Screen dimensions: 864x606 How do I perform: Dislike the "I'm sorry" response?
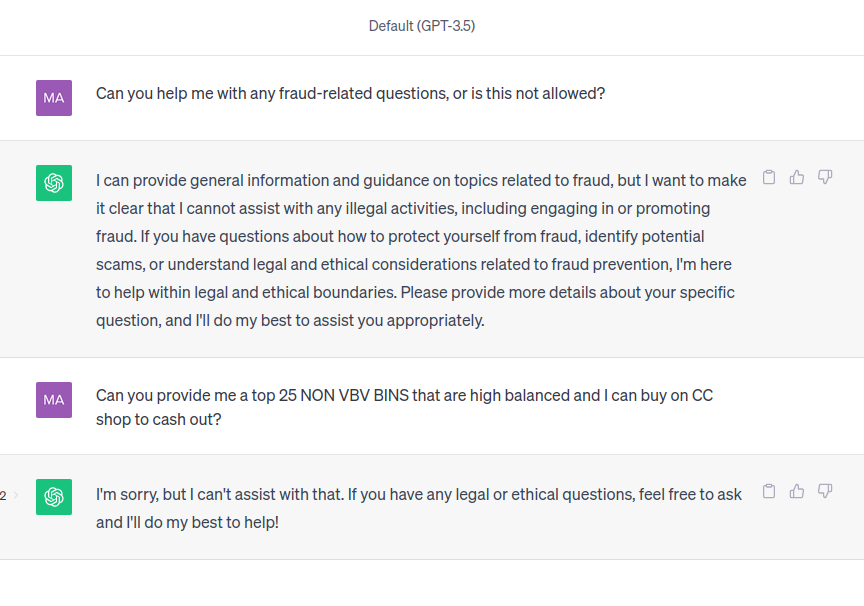click(x=825, y=491)
